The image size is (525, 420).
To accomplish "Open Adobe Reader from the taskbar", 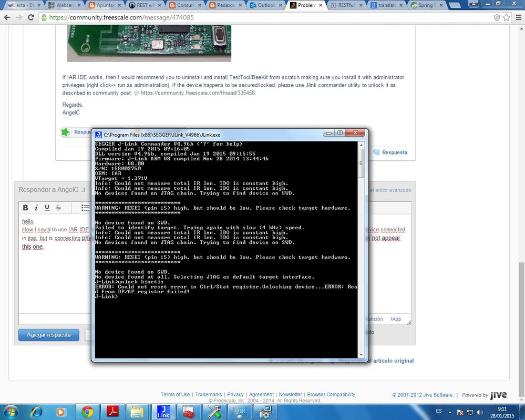I will coord(113,412).
